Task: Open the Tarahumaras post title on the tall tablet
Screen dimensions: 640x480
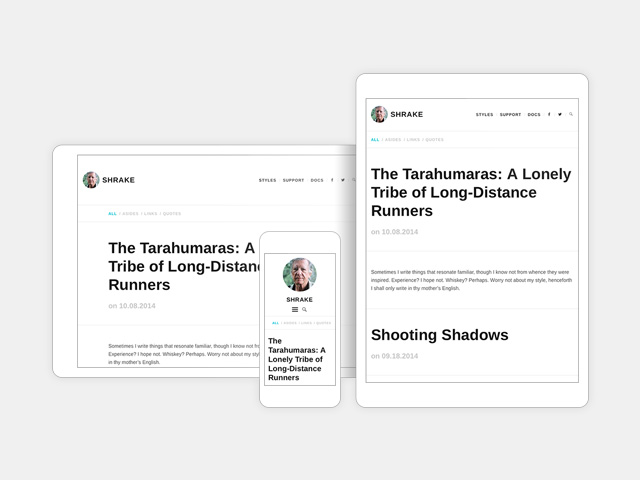Action: 468,192
